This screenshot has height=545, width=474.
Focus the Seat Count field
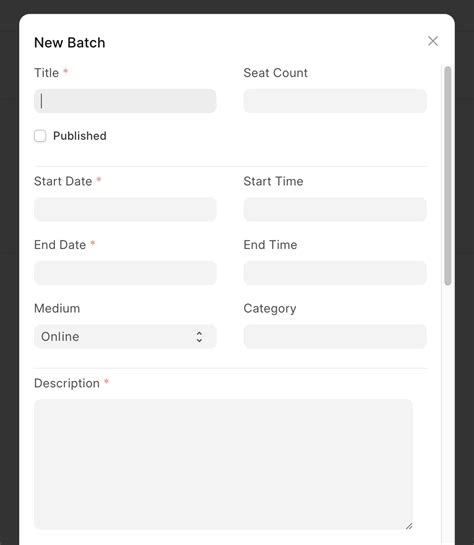(x=335, y=101)
